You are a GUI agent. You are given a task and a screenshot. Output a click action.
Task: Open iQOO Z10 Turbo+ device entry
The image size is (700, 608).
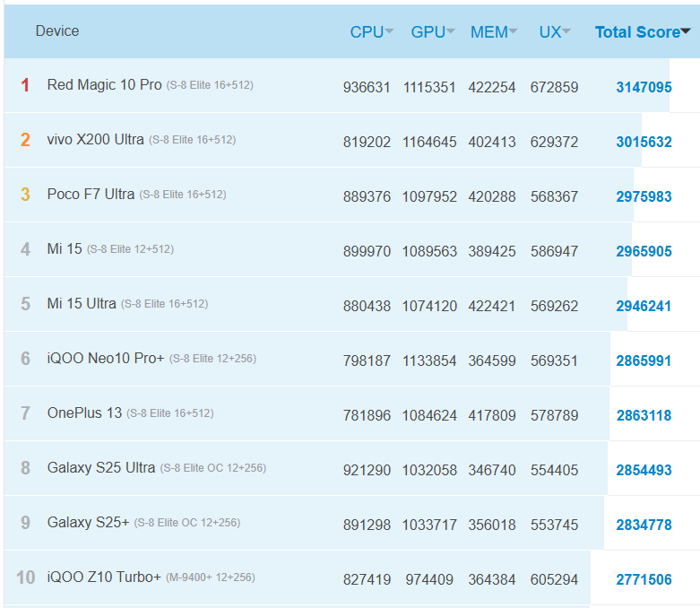[x=104, y=578]
